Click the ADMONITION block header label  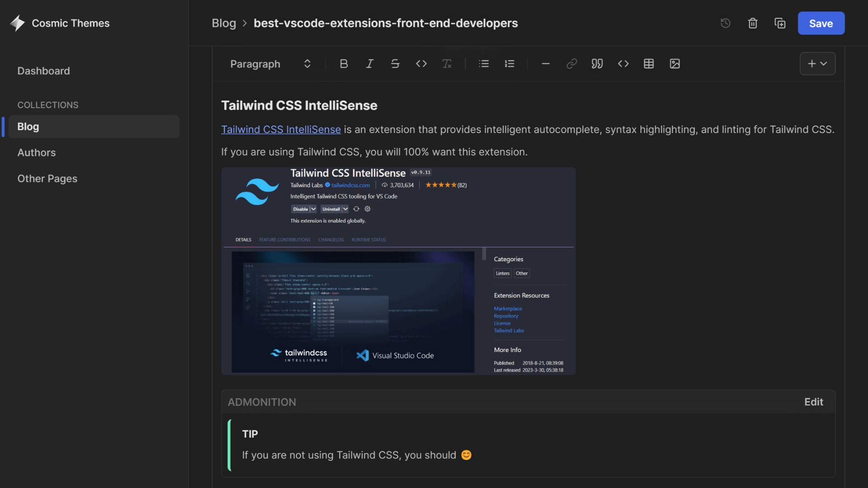click(x=262, y=402)
